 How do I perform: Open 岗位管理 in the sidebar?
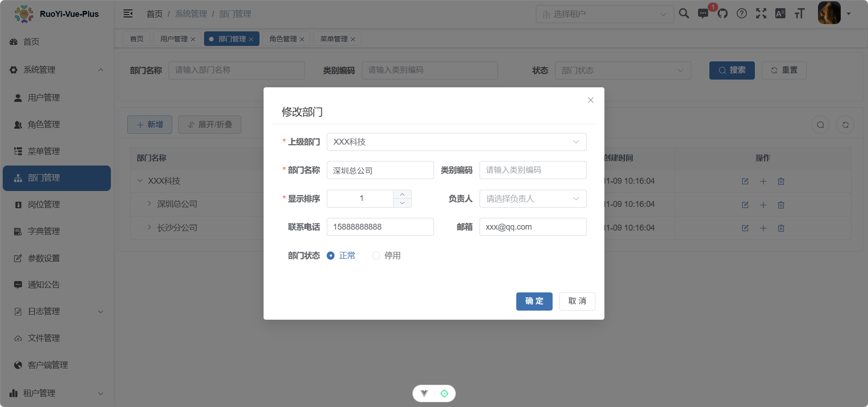[44, 205]
